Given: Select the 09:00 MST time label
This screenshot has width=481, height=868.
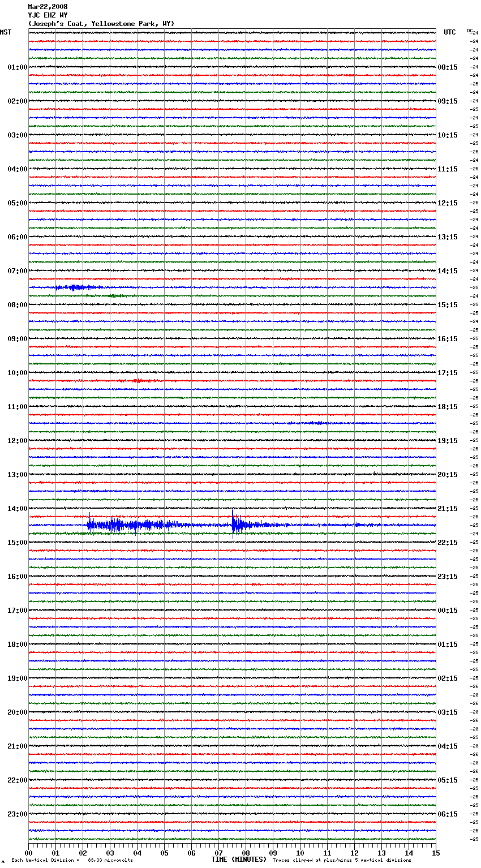Looking at the screenshot, I should point(18,339).
